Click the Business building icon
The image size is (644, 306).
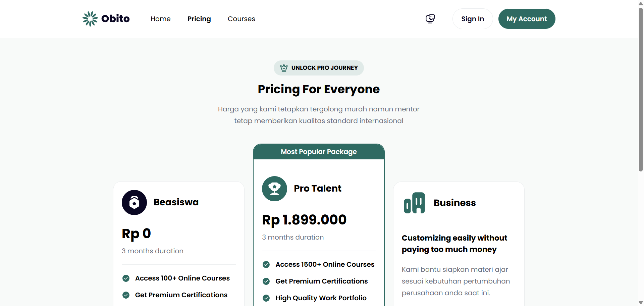414,203
